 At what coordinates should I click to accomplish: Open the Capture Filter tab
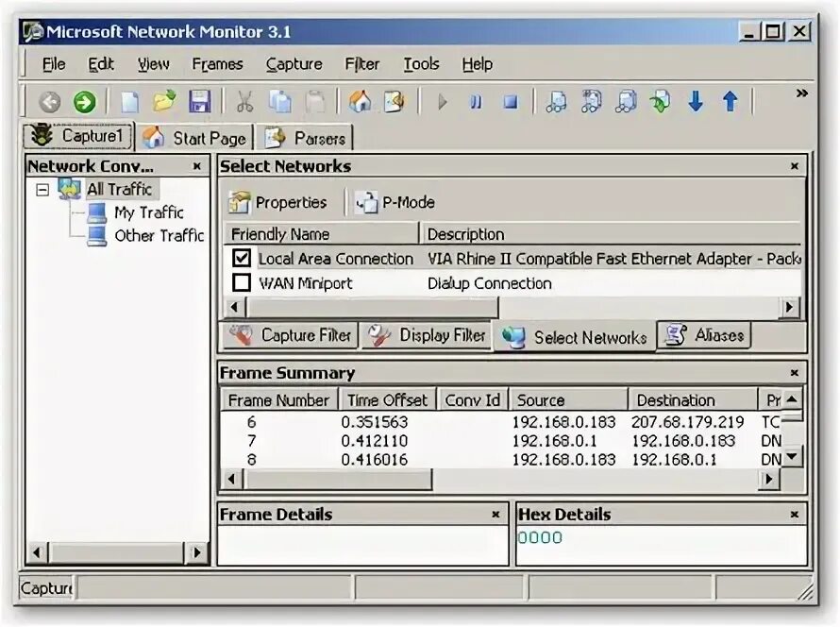click(291, 335)
